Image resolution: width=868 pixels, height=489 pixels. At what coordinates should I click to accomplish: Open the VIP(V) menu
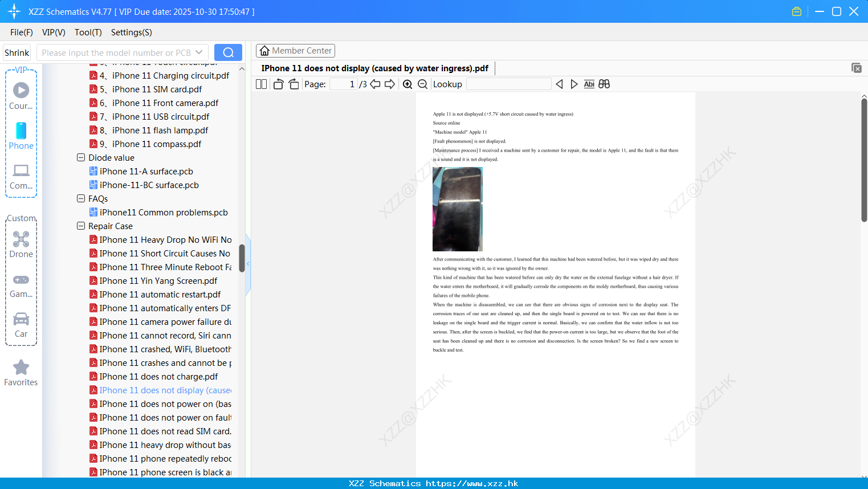click(x=54, y=32)
